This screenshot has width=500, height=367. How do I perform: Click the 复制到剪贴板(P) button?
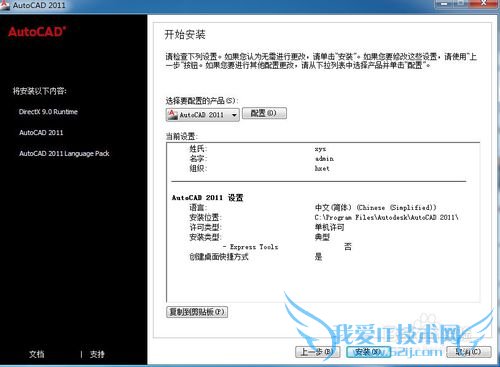click(x=197, y=312)
